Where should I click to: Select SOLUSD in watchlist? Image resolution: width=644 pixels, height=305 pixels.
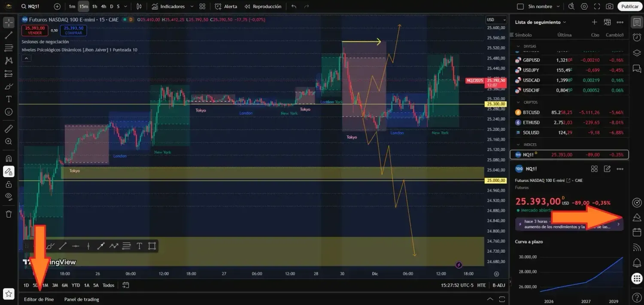click(x=569, y=132)
